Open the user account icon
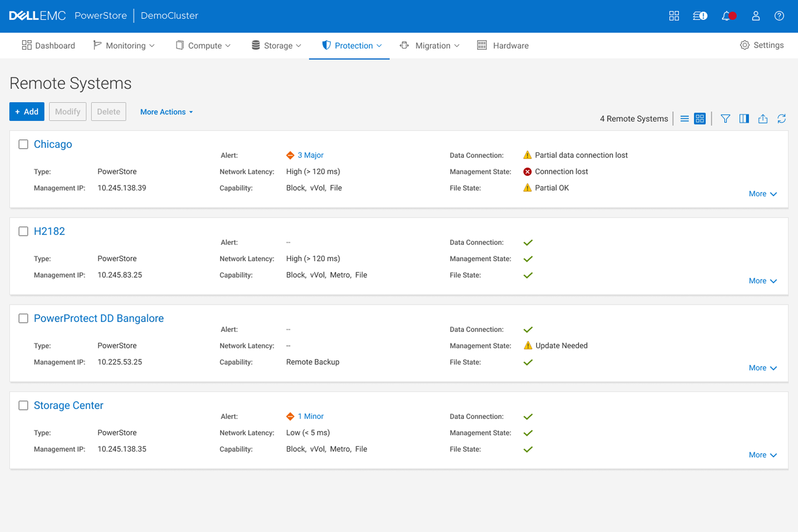The image size is (798, 532). (756, 16)
